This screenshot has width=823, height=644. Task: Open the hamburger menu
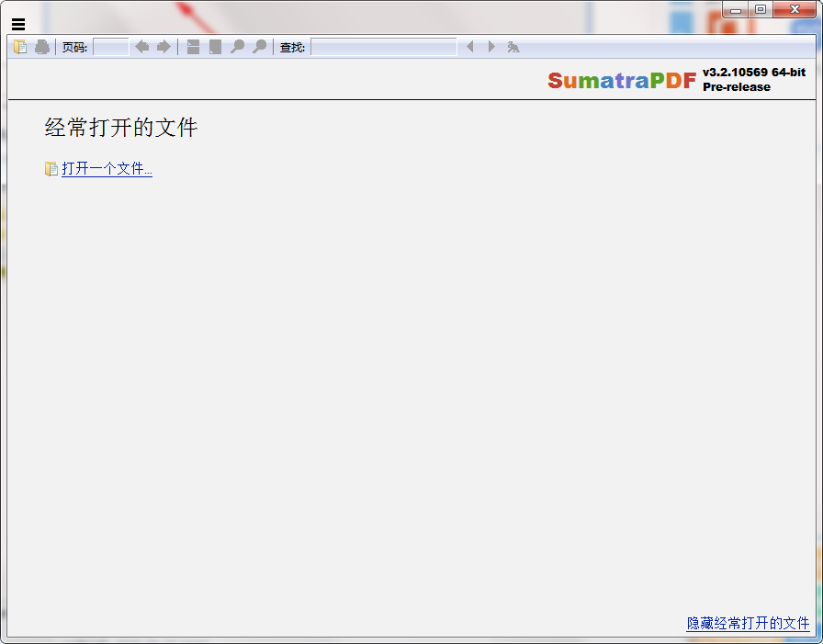(x=18, y=24)
